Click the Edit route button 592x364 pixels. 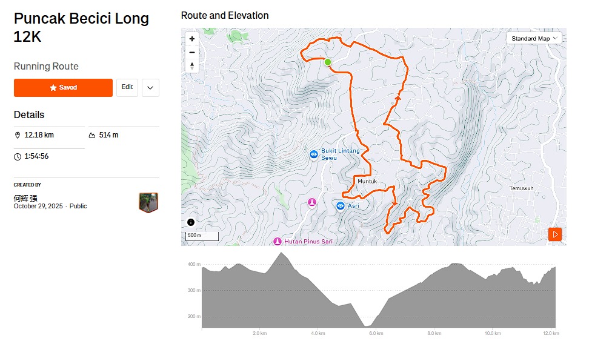pos(127,87)
